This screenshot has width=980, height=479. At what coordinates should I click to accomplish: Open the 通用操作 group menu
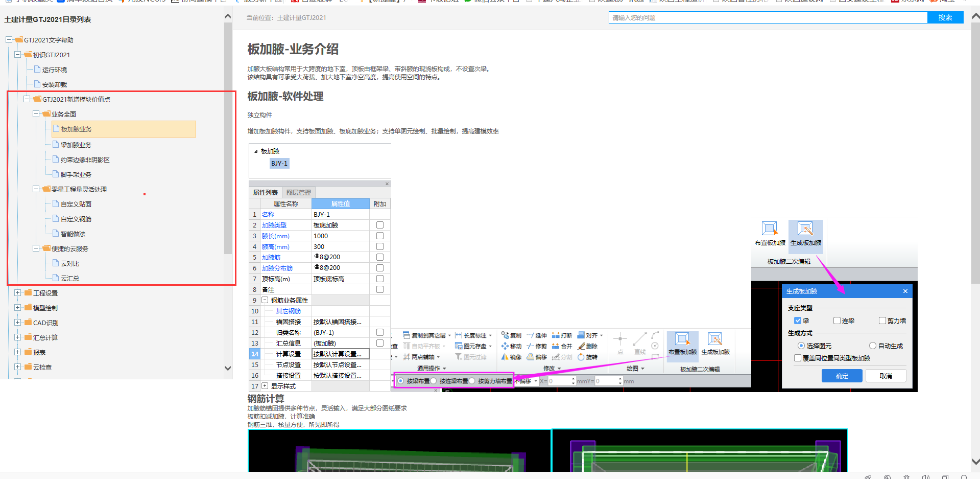[x=432, y=368]
